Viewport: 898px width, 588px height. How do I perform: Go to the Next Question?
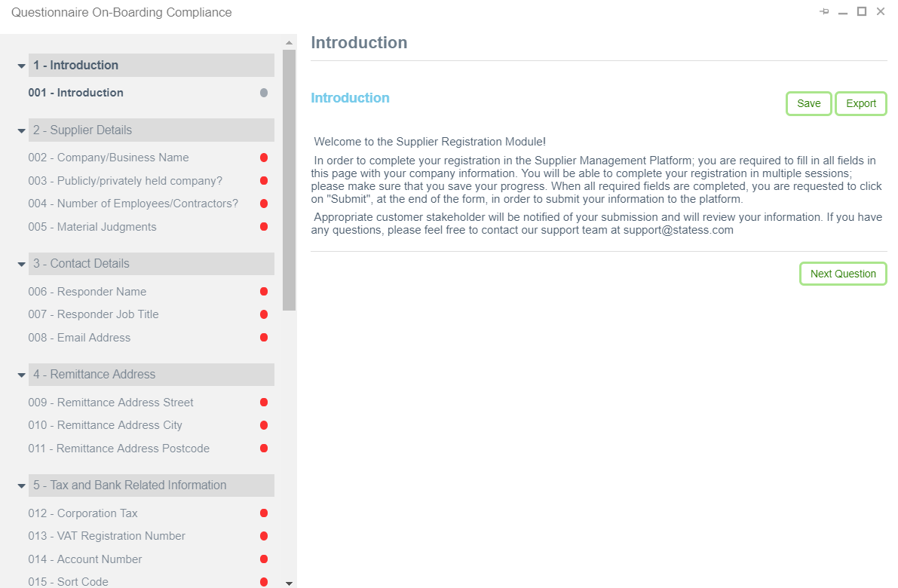coord(843,274)
